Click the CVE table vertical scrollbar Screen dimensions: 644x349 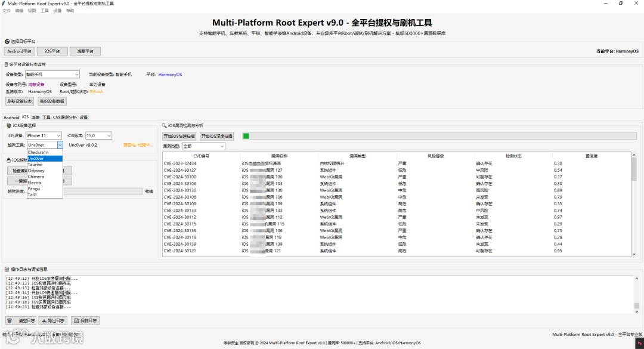point(634,205)
